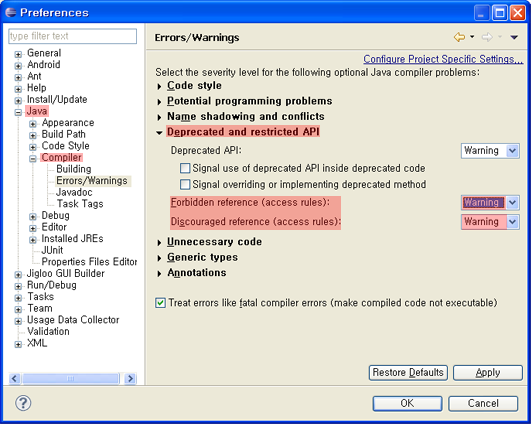531x424 pixels.
Task: Expand the Run/Debug tree node
Action: click(18, 286)
